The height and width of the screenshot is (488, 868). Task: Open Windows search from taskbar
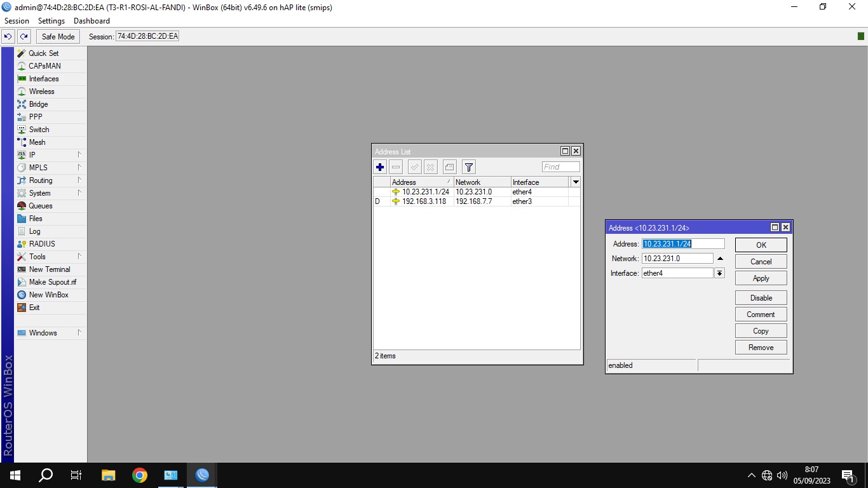click(46, 475)
